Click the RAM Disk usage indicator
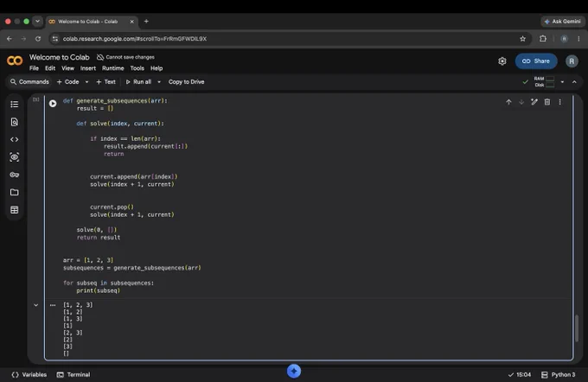 (544, 82)
